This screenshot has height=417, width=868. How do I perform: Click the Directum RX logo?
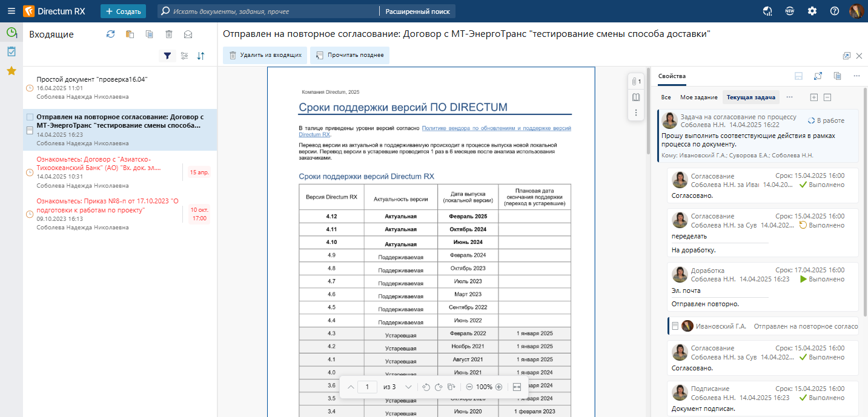55,11
